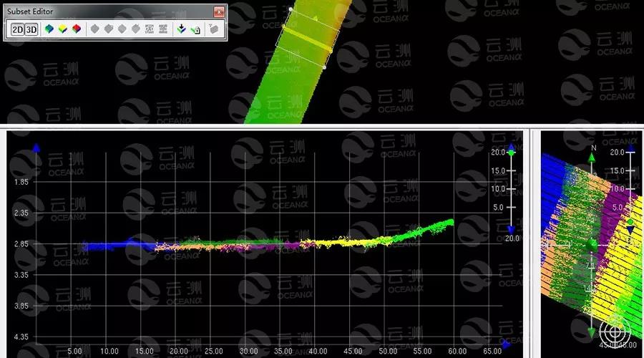Screen dimensions: 644x358
Task: Click the 2.85 depth label on profile axis
Action: pyautogui.click(x=21, y=243)
